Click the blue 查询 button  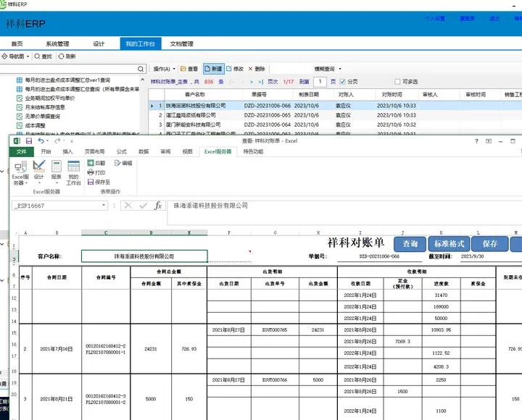point(410,244)
